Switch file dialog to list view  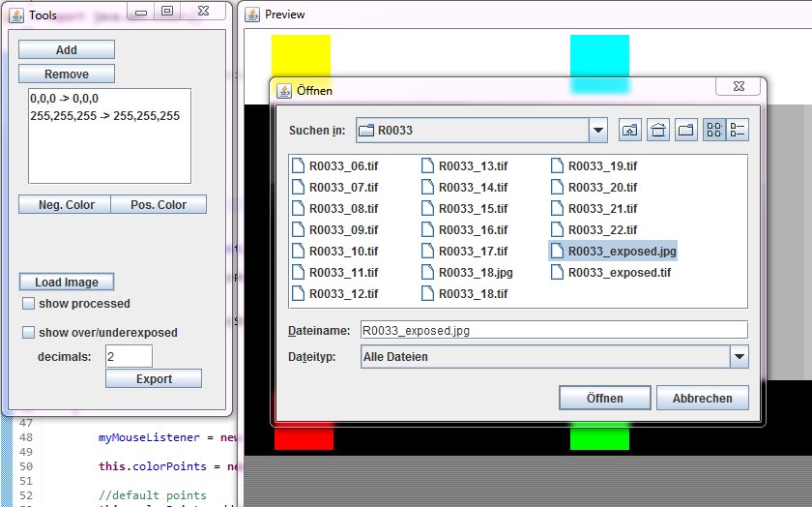click(713, 130)
